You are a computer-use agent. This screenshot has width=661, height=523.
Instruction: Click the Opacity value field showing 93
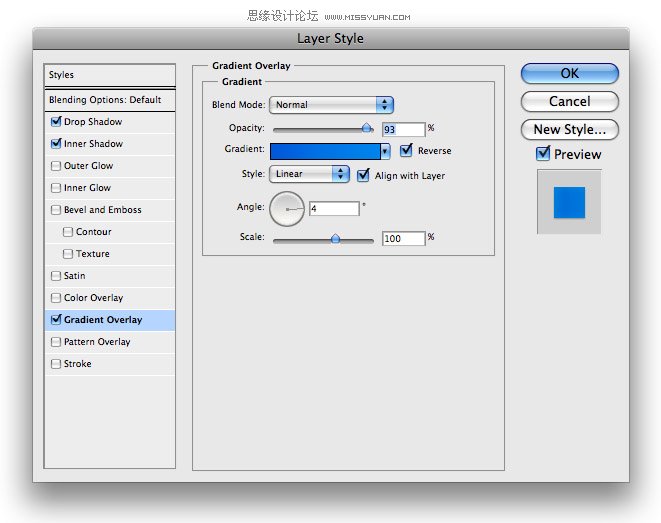coord(403,129)
